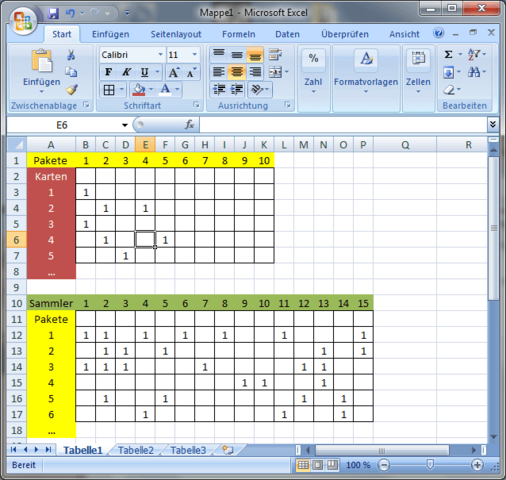Open Excel help question mark
Viewport: 506px width, 480px height.
click(438, 33)
